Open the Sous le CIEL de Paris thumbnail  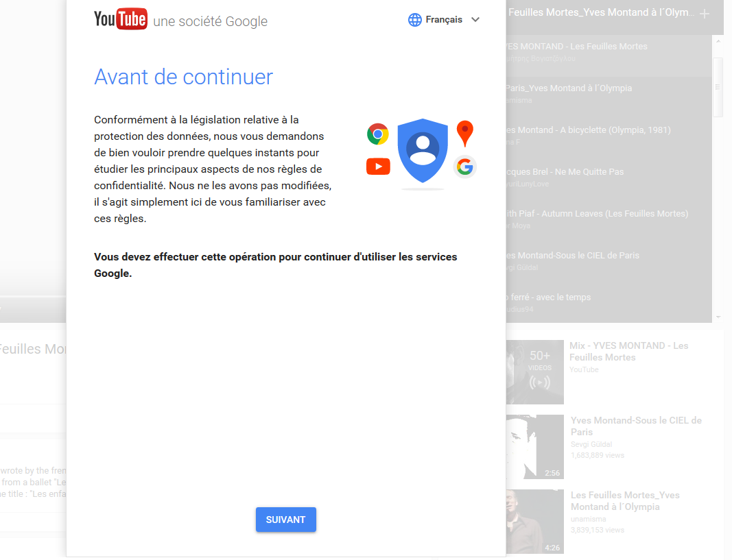[x=535, y=447]
